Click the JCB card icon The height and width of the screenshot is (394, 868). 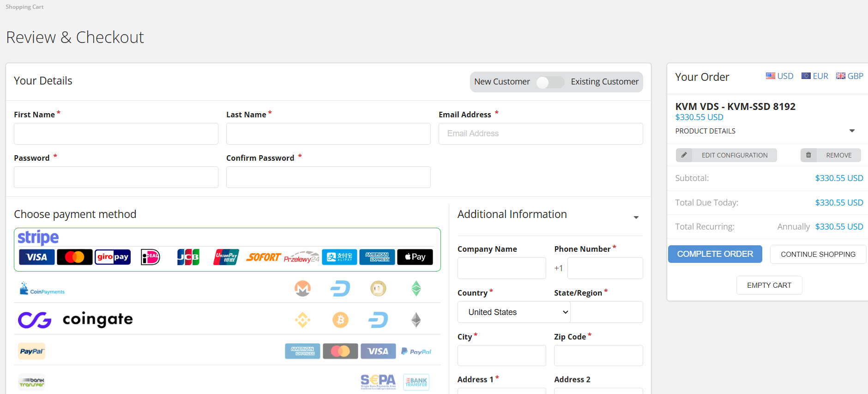188,257
